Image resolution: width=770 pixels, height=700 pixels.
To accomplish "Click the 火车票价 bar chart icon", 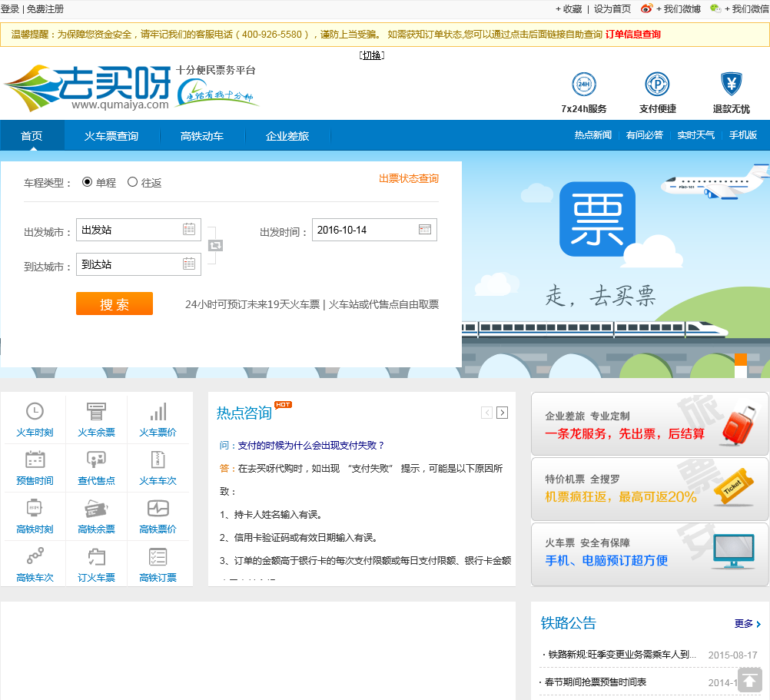I will point(158,411).
